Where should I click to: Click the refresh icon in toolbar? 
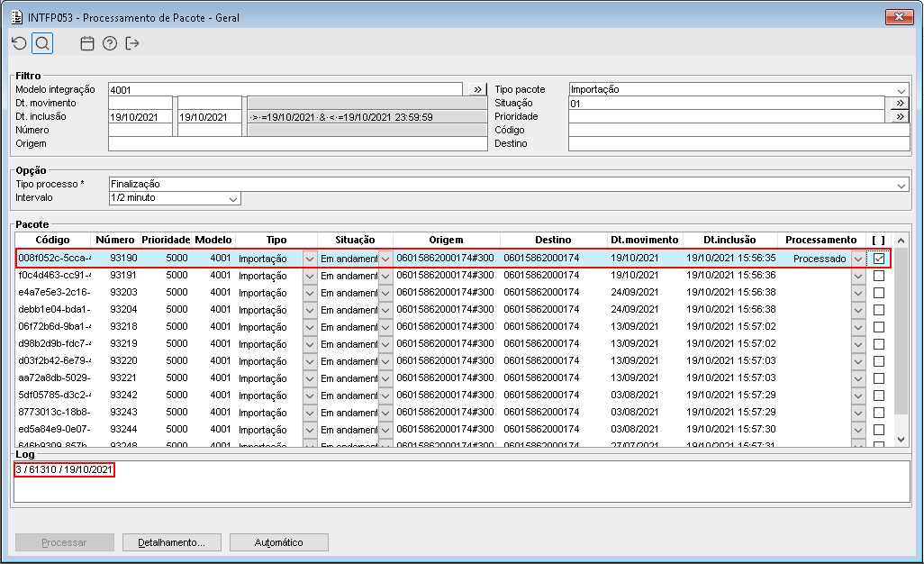(x=19, y=43)
